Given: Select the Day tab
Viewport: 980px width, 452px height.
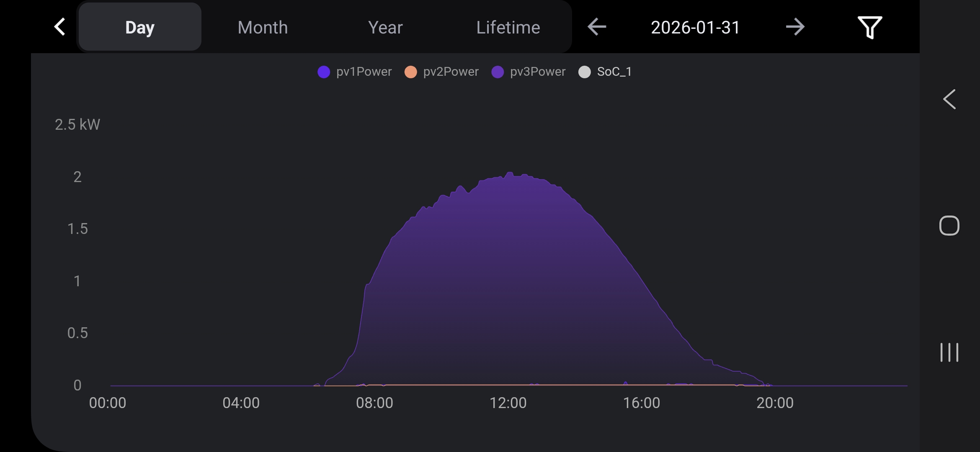Looking at the screenshot, I should [x=140, y=27].
